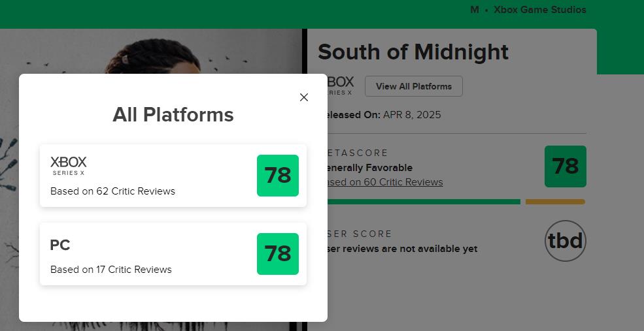Open 'Based on 17 Critic Reviews' for PC
644x331 pixels.
[x=111, y=270]
